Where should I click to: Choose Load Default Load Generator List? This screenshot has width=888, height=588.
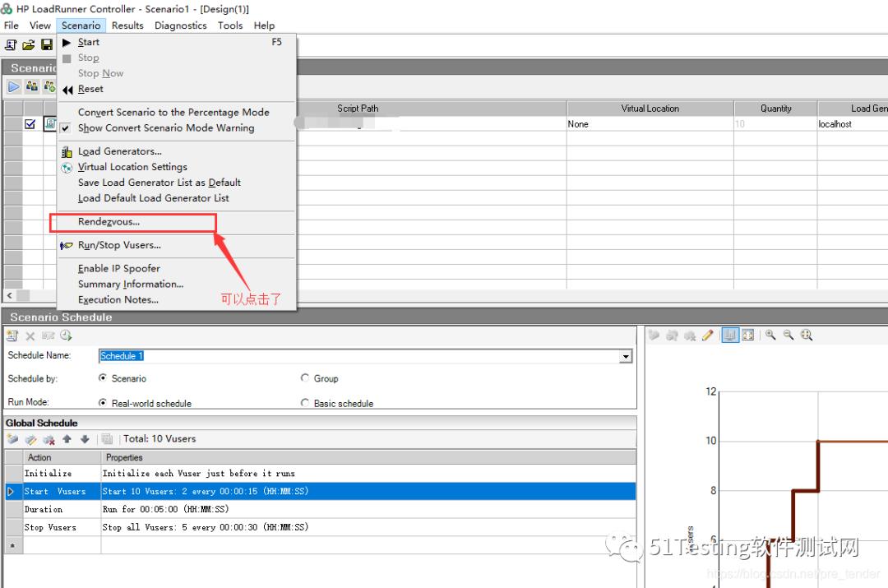[x=177, y=198]
